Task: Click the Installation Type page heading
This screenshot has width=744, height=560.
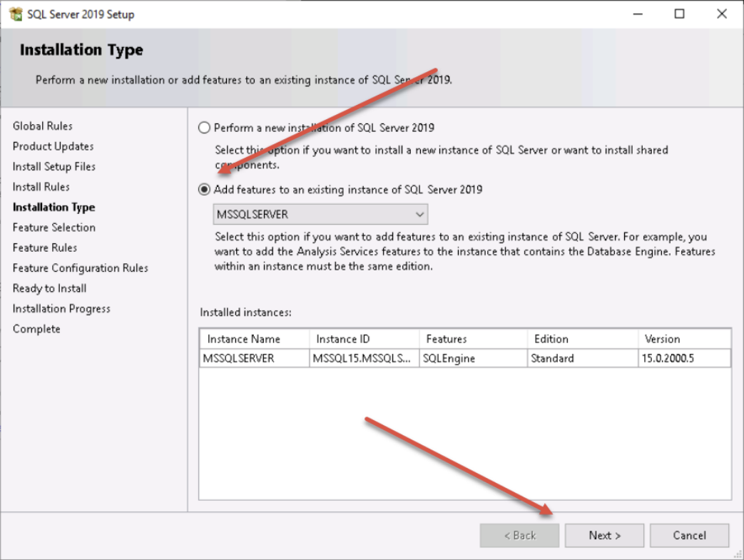Action: 81,50
